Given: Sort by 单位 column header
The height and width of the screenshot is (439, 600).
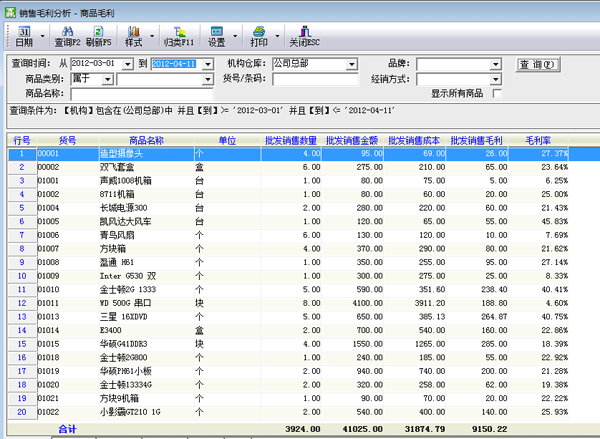Looking at the screenshot, I should click(x=227, y=140).
